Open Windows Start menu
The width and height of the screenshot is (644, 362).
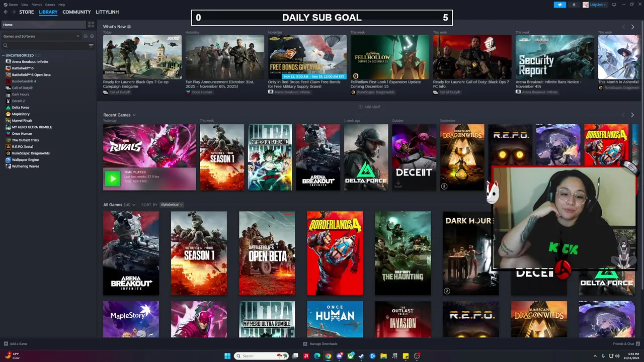coord(227,356)
